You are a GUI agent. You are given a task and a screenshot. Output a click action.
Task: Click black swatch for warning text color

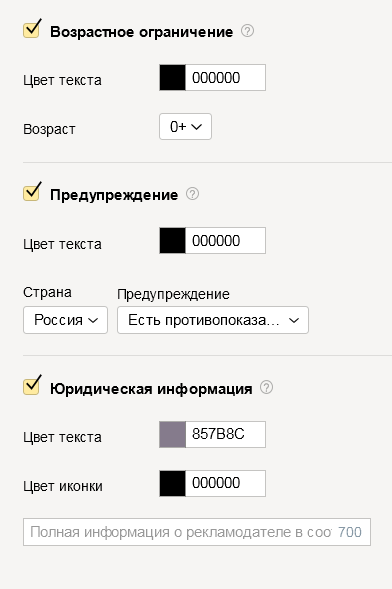tap(172, 240)
